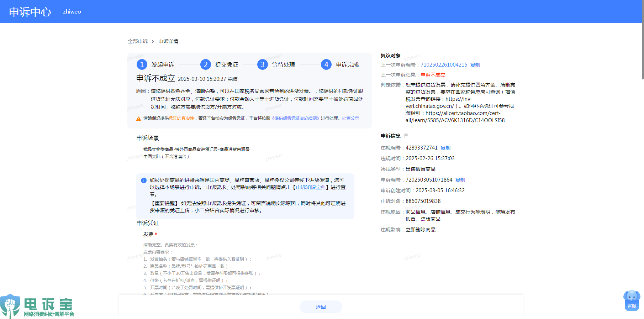Click invoice requirement 1 发票抬头
644x319 pixels.
pos(198,259)
